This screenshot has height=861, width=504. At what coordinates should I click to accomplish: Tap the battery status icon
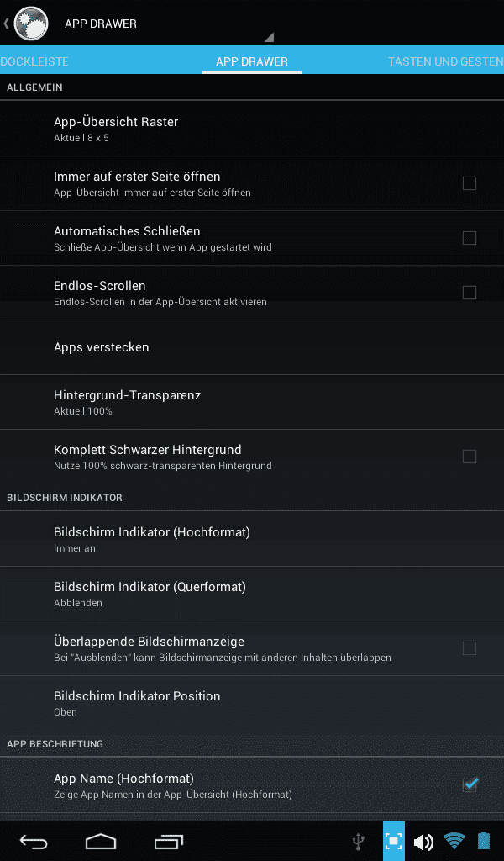click(x=484, y=841)
